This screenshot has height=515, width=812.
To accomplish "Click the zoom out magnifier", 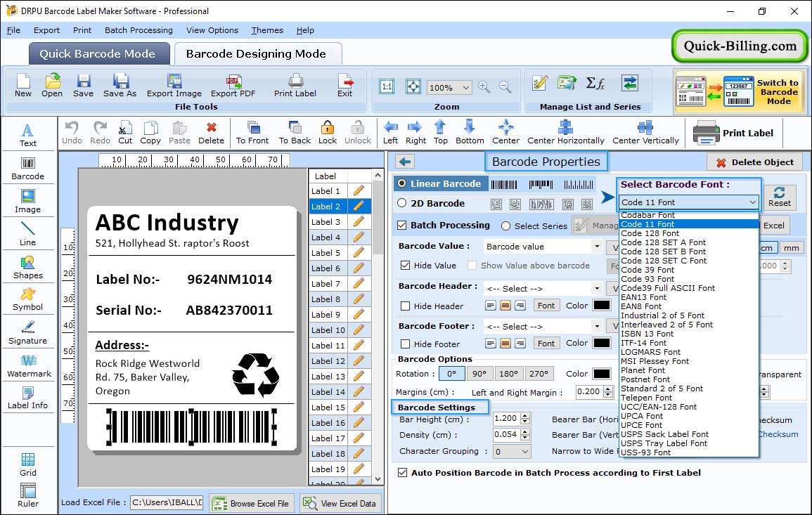I will [505, 87].
